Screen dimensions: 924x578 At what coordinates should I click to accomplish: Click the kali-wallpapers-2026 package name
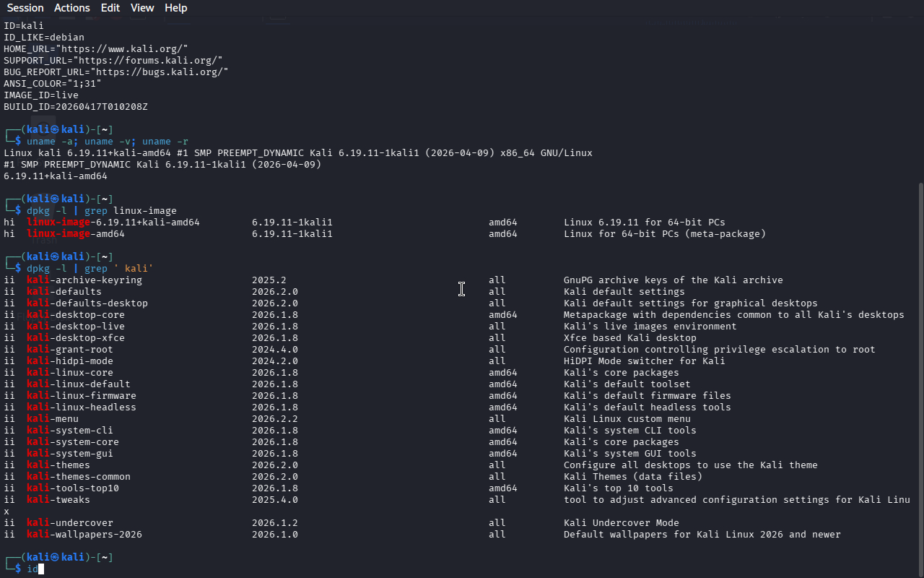[x=84, y=535]
